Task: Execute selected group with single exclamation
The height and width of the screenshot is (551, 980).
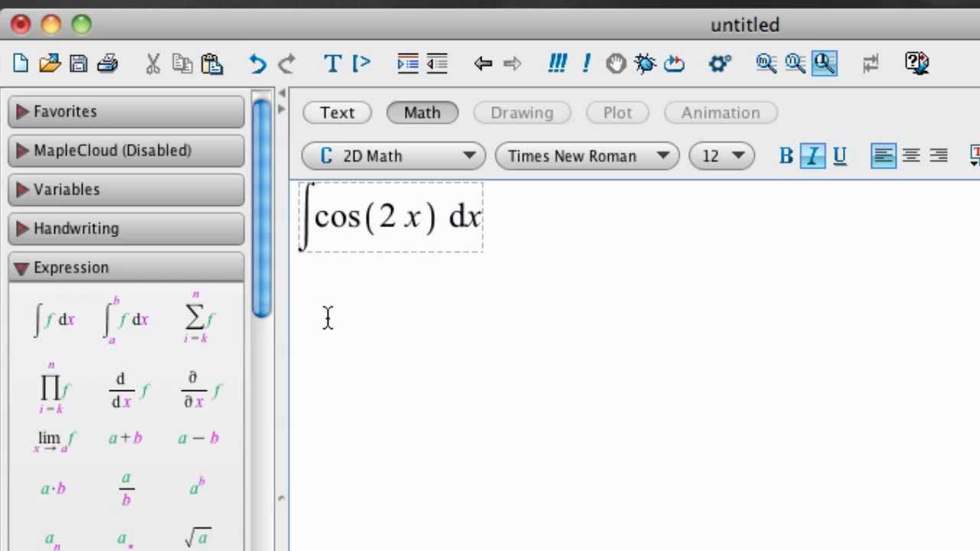Action: pos(586,64)
